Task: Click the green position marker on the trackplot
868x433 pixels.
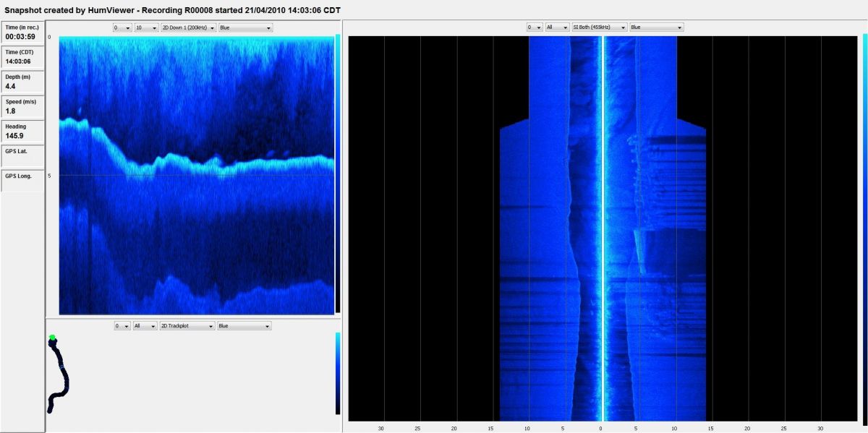Action: coord(52,338)
